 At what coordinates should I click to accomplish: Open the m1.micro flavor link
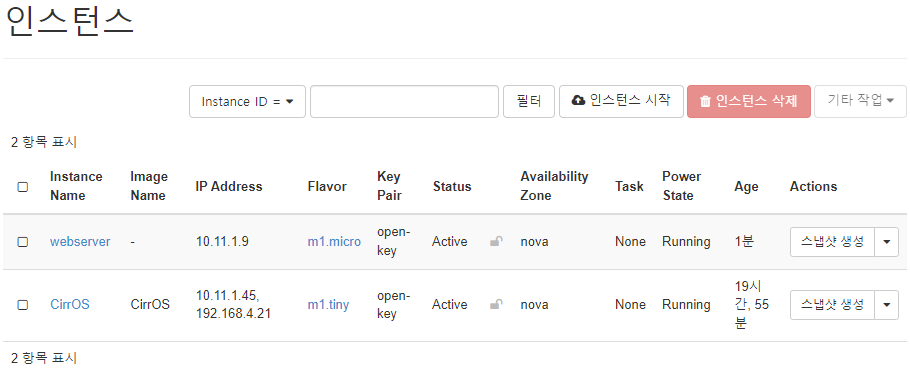(334, 241)
